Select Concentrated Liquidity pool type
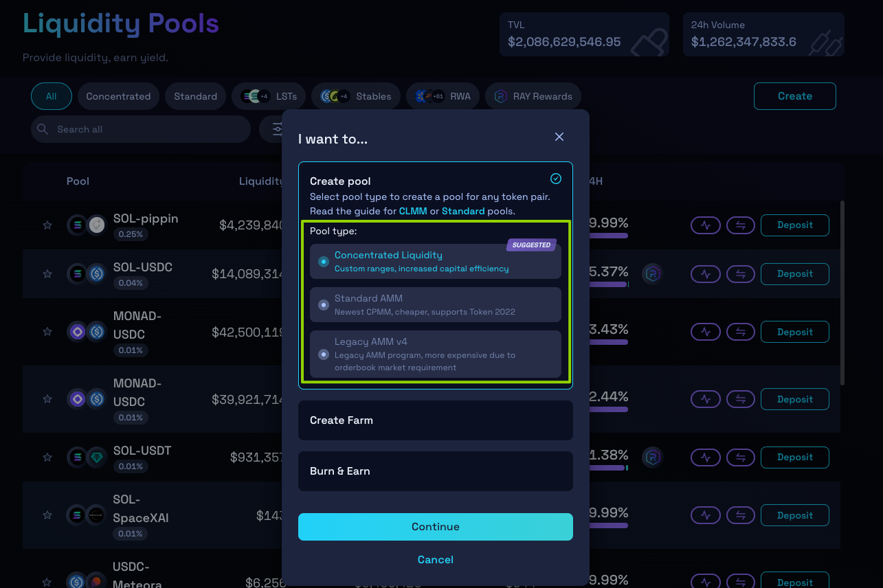The image size is (883, 588). 324,262
